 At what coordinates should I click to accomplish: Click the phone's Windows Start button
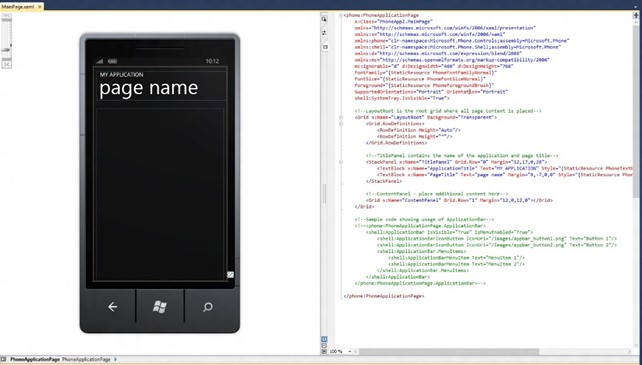click(x=160, y=306)
